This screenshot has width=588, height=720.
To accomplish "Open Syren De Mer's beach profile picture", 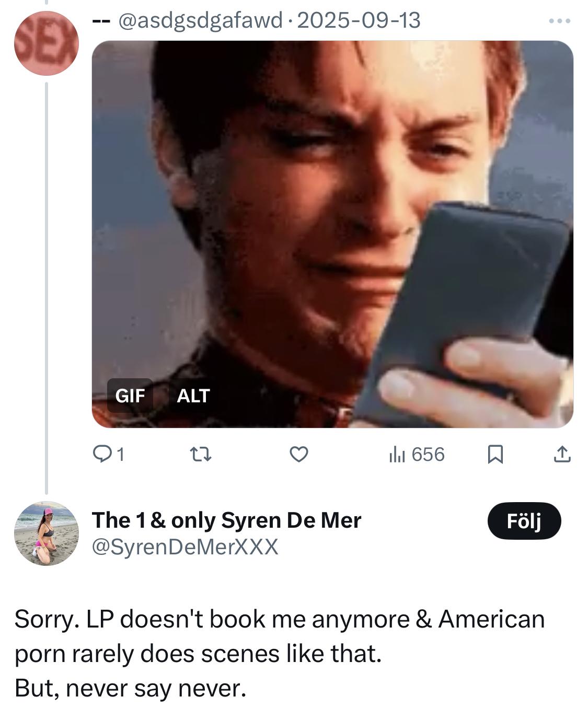I will 46,533.
